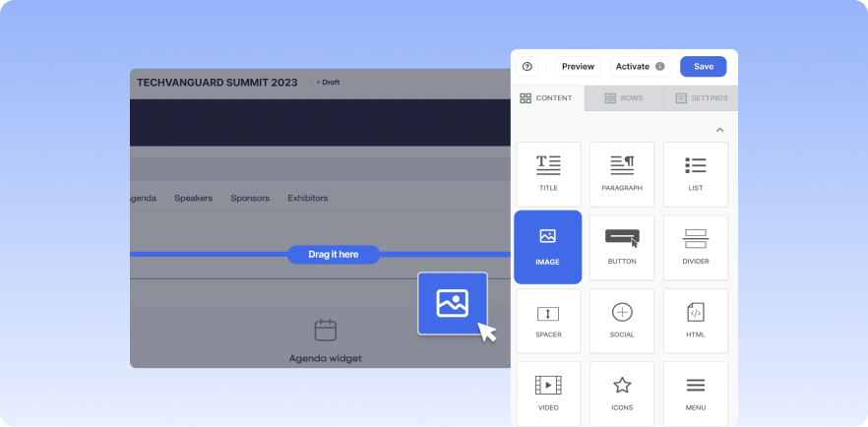Select the Social content block
The width and height of the screenshot is (868, 427).
(x=622, y=321)
